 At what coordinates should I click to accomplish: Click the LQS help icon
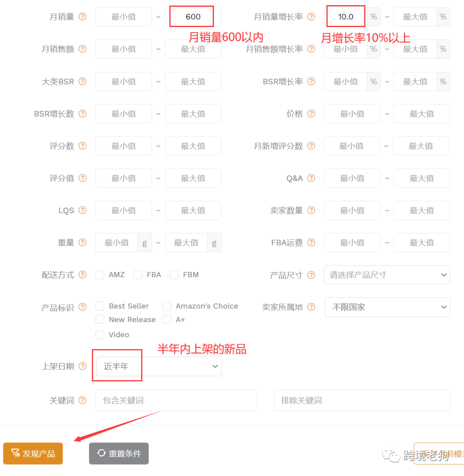click(x=83, y=210)
